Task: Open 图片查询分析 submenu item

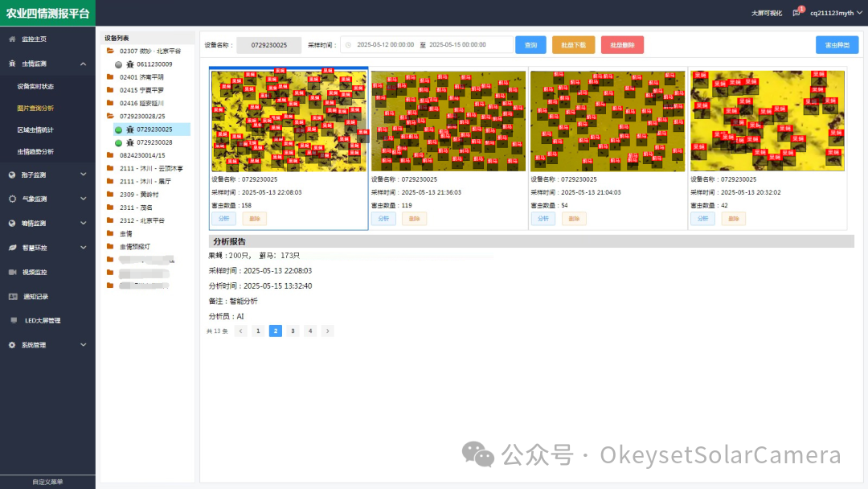Action: pos(35,108)
